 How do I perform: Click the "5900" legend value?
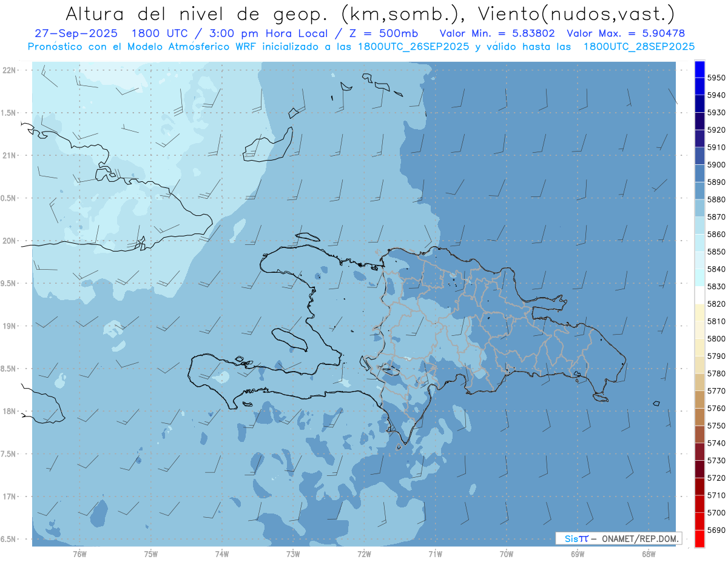(x=716, y=165)
